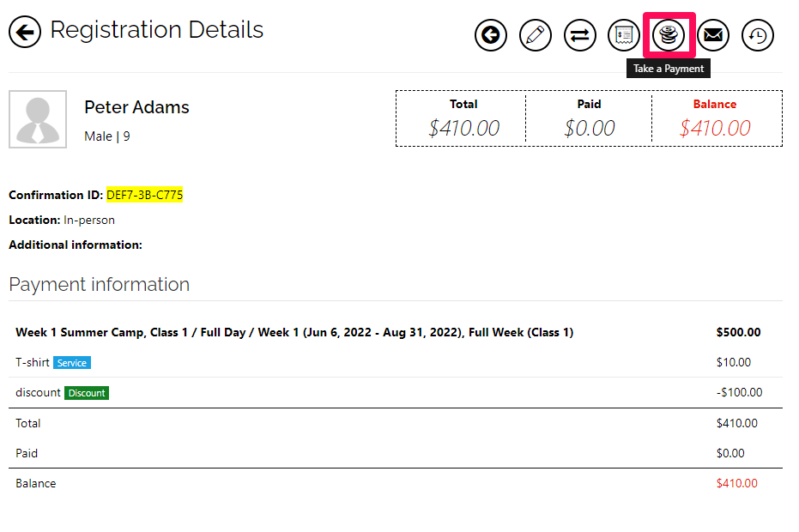
Task: Click the red Balance amount in summary box
Action: coord(715,128)
